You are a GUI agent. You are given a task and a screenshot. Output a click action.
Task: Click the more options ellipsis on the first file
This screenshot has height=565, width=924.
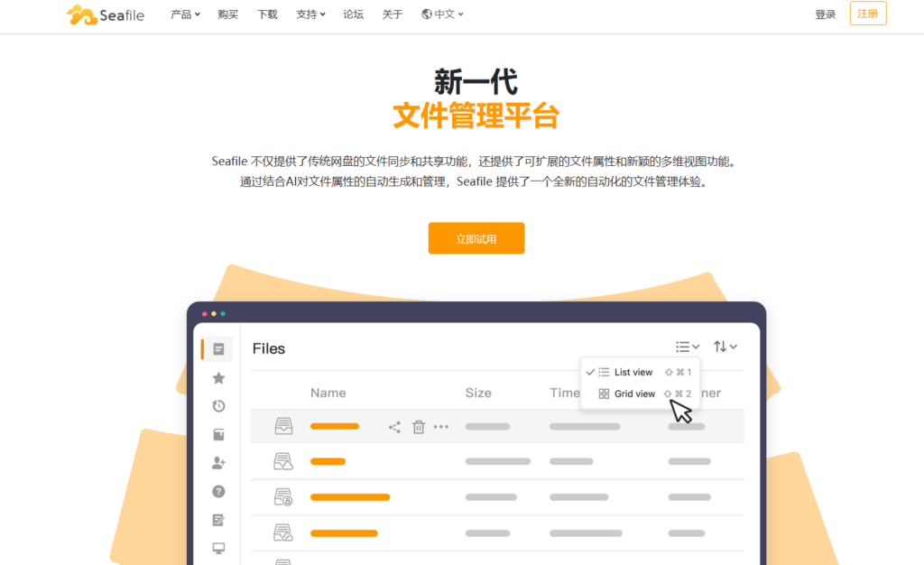[441, 426]
